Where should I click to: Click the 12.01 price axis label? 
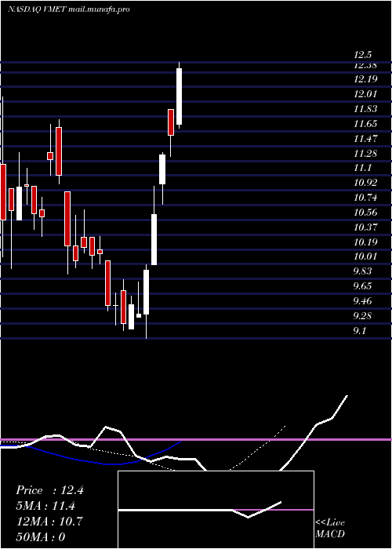365,94
